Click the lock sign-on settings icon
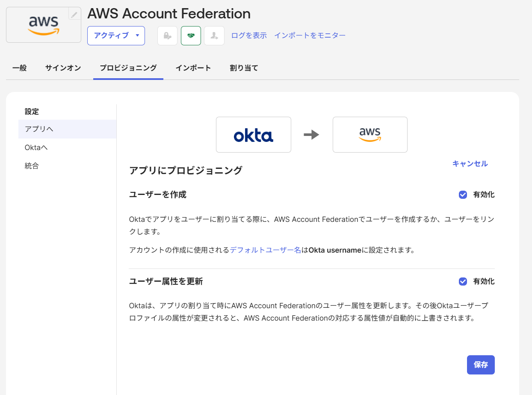Image resolution: width=532 pixels, height=395 pixels. (167, 35)
